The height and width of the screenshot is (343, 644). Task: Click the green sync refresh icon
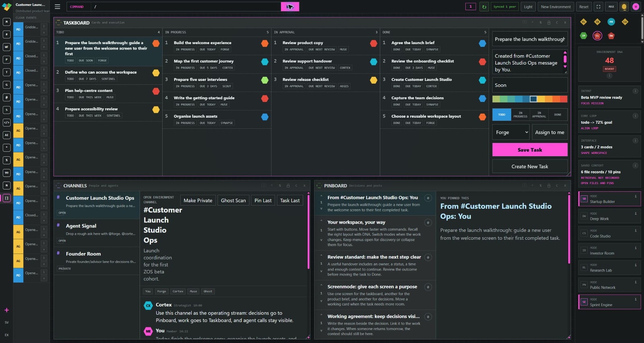point(484,7)
